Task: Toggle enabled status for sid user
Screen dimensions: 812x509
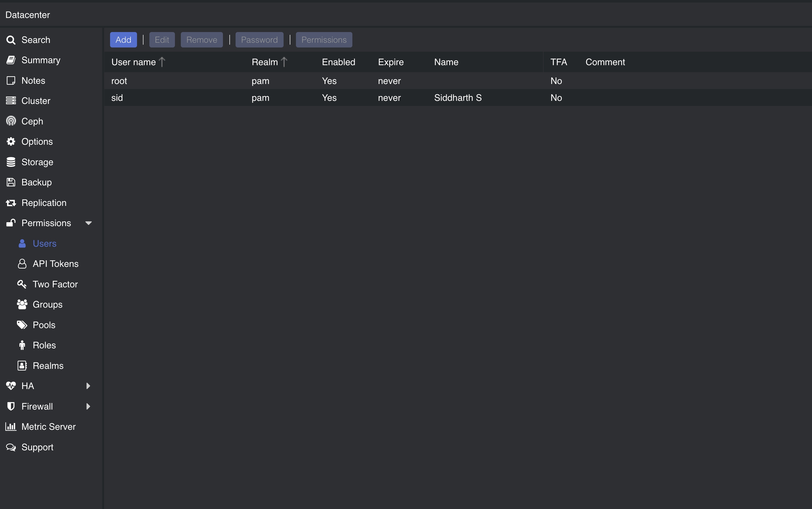Action: point(330,98)
